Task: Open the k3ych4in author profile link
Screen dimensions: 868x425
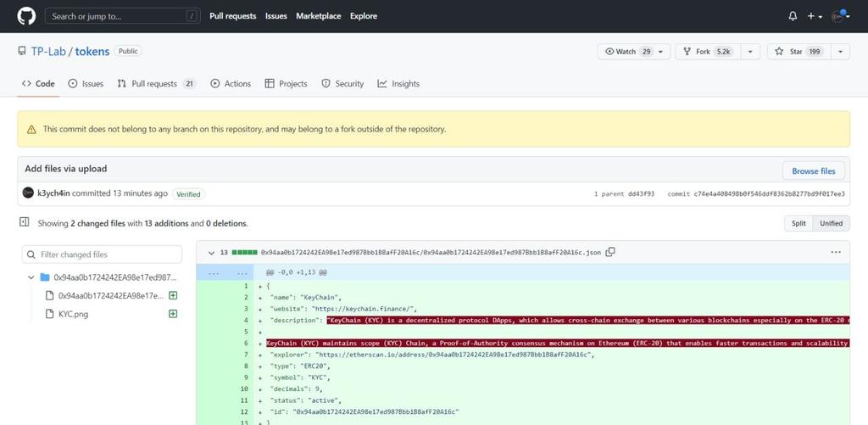Action: pos(53,193)
